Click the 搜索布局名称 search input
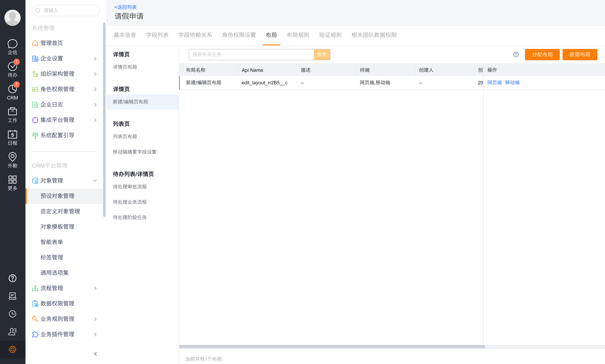Image resolution: width=605 pixels, height=364 pixels. pos(251,54)
